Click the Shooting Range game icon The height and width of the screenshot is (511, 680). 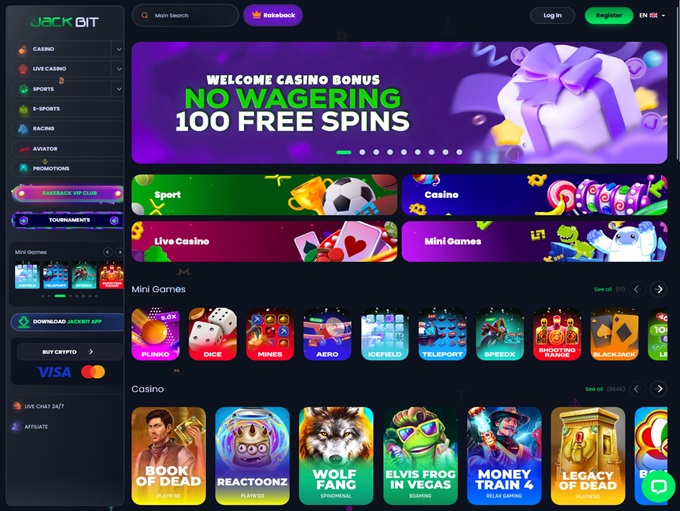(557, 334)
